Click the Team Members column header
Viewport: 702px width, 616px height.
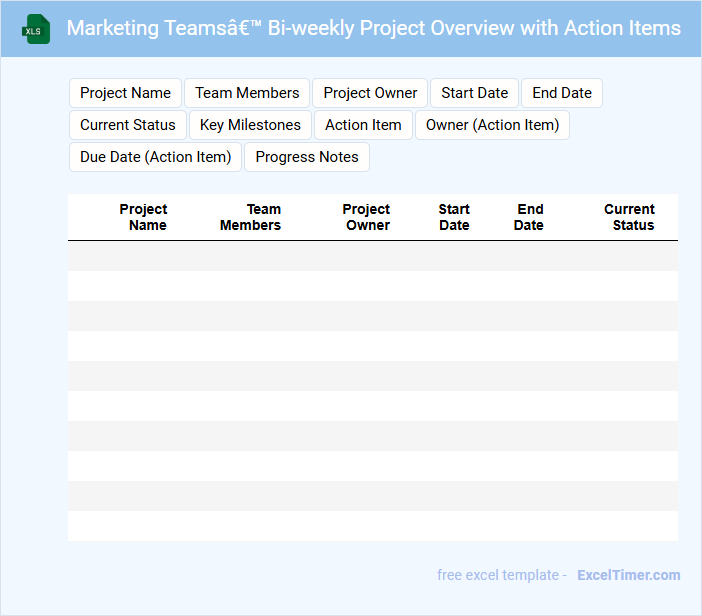tap(251, 217)
